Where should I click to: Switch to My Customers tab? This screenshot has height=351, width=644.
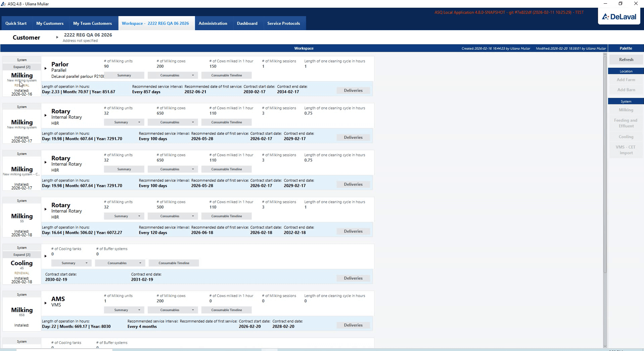point(50,23)
